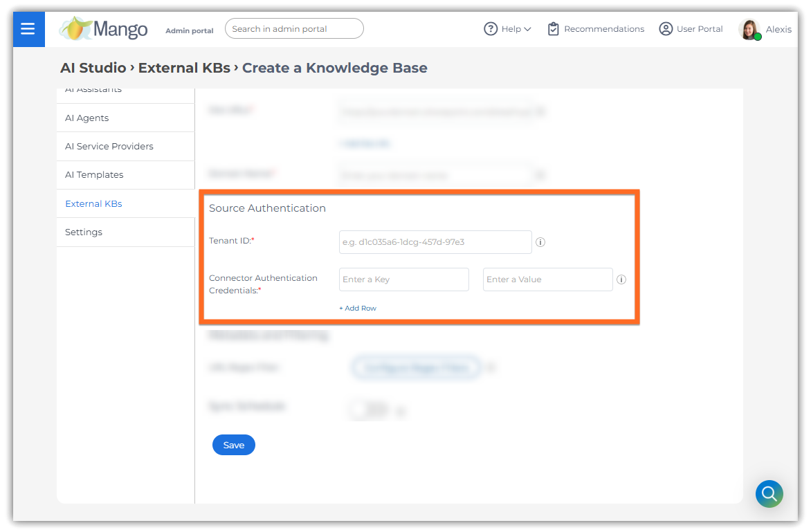Focus the Tenant ID input field
The image size is (811, 532).
coord(435,243)
